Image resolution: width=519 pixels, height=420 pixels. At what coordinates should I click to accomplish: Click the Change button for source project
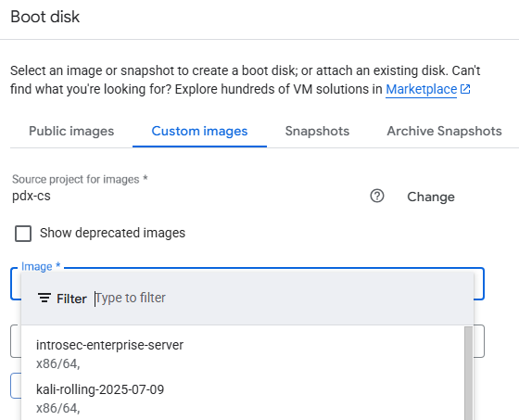(x=431, y=197)
